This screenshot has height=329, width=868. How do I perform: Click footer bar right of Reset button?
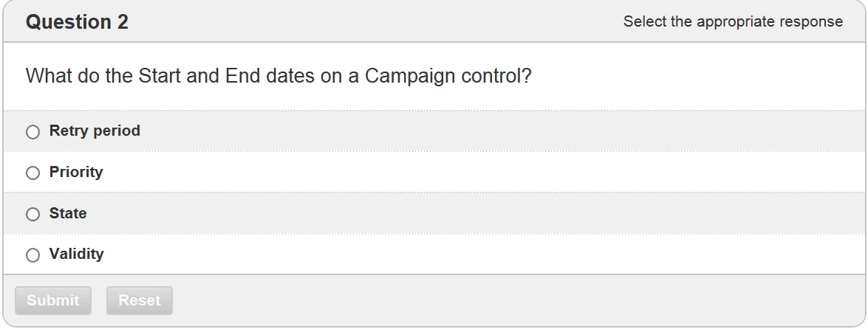(x=517, y=300)
